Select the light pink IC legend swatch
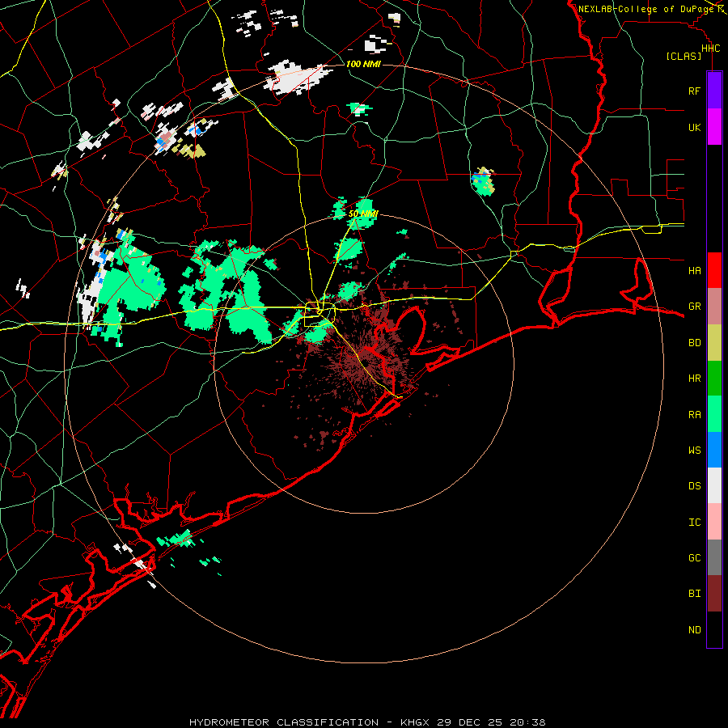 coord(714,522)
